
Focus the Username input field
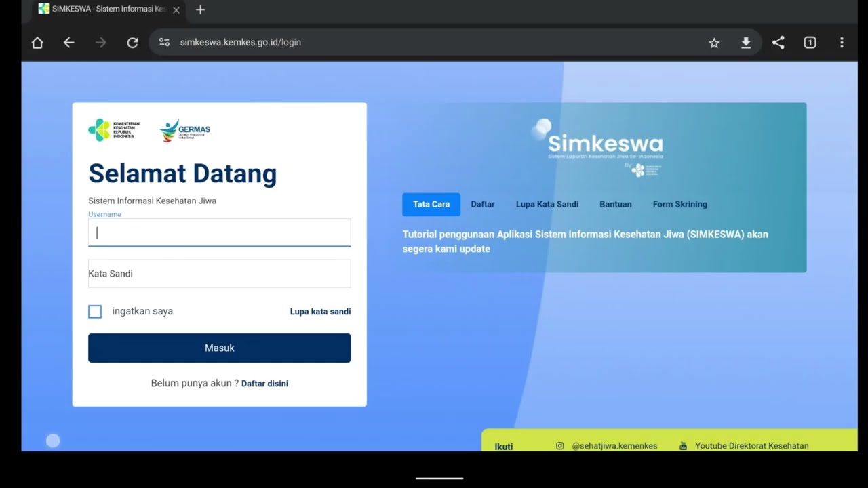click(219, 232)
